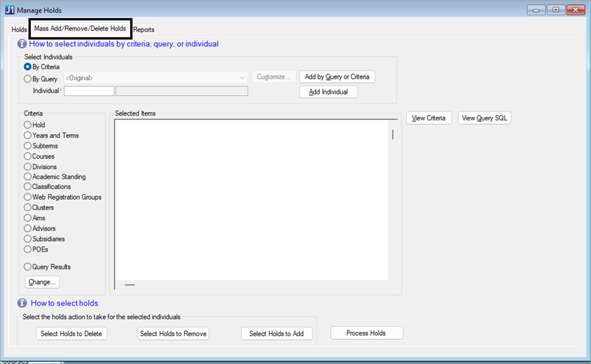Click the J1 application icon in title bar

click(10, 10)
